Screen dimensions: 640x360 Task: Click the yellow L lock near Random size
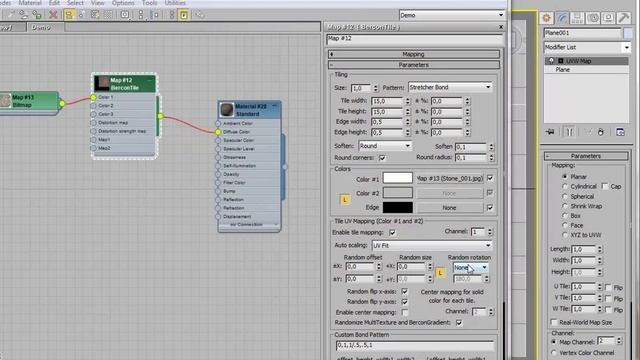pos(440,272)
